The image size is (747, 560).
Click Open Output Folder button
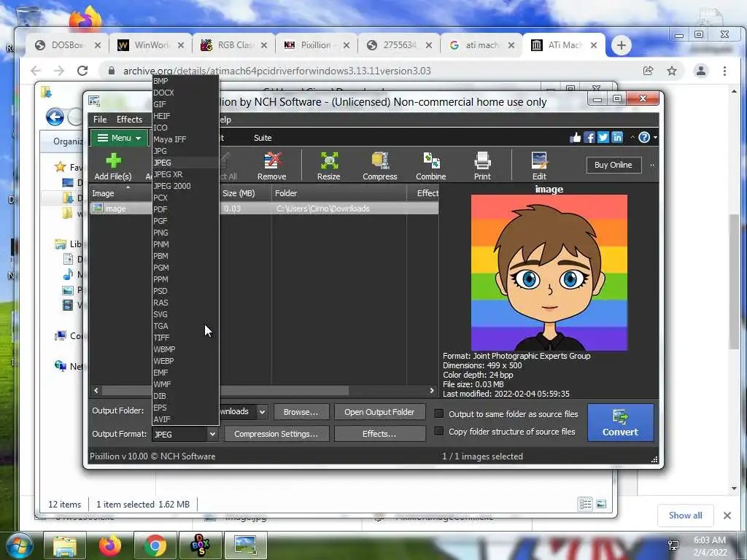tap(379, 412)
